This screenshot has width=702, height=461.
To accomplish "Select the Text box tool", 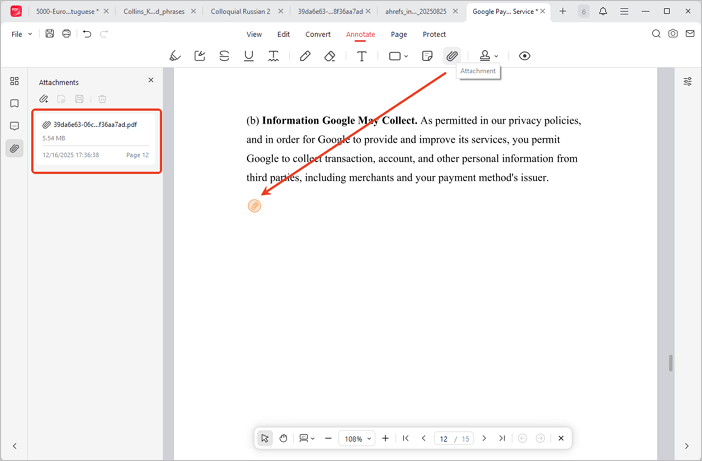I will (x=361, y=56).
